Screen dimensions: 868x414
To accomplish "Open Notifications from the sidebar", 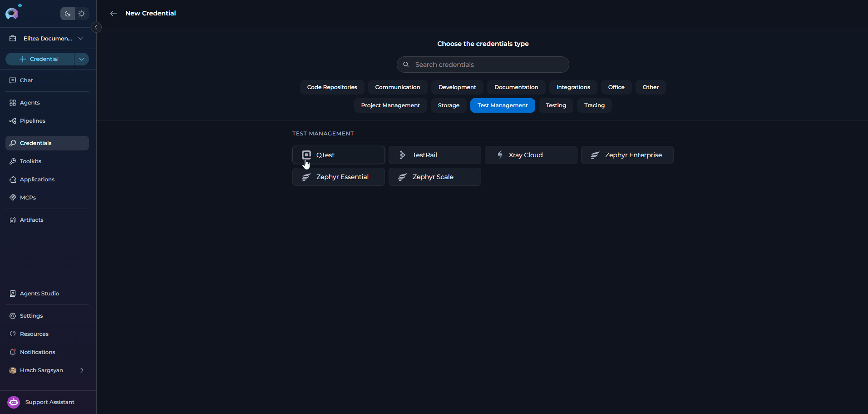I will (x=47, y=352).
